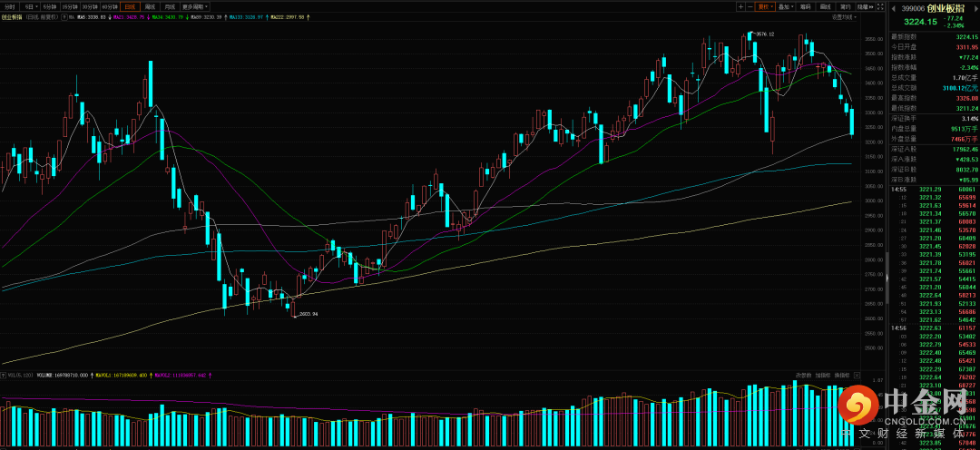Open the 更多周期 dropdown

coord(194,7)
